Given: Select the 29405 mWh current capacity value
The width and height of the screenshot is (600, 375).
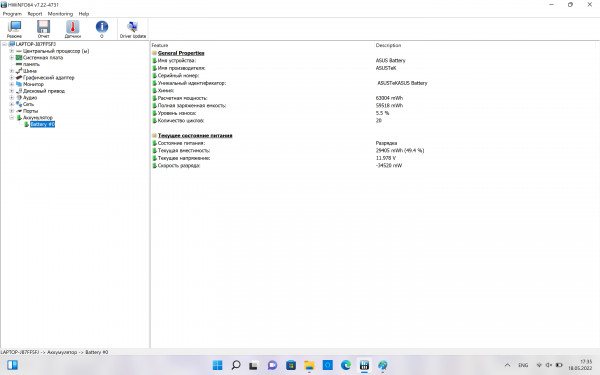Looking at the screenshot, I should [400, 150].
